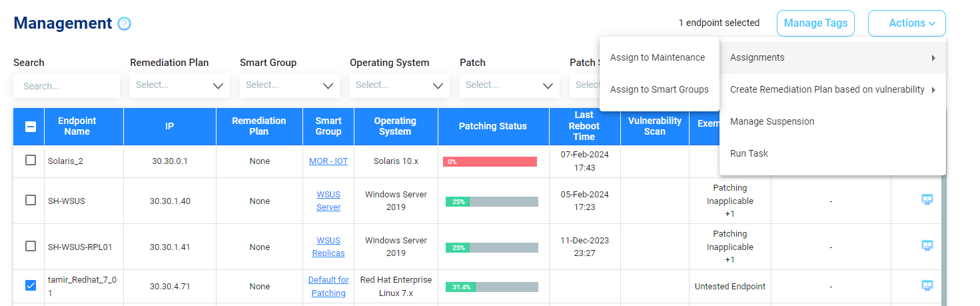This screenshot has height=306, width=980.
Task: Select Assign to Smart Groups option
Action: click(x=659, y=89)
